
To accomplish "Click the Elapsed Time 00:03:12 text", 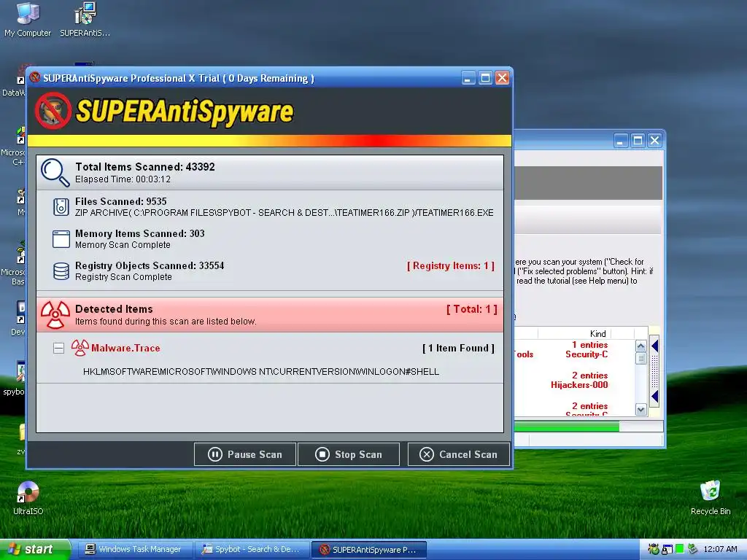I will [x=123, y=179].
